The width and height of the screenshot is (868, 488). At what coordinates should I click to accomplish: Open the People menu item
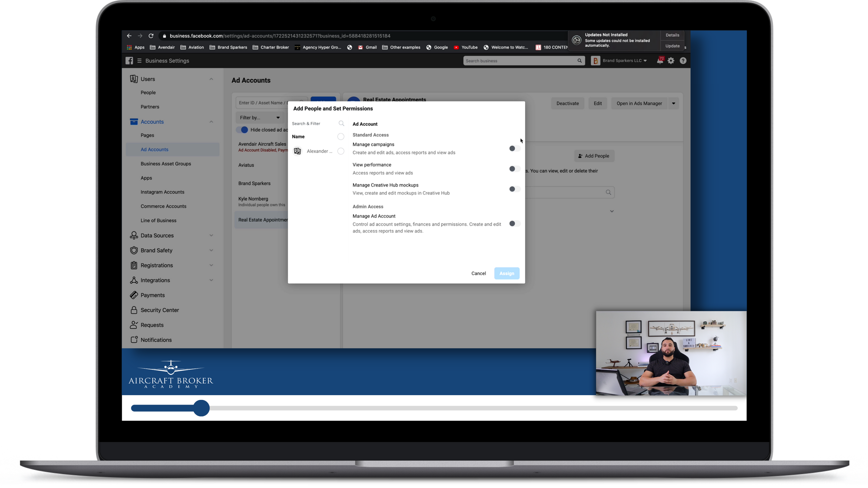click(148, 93)
